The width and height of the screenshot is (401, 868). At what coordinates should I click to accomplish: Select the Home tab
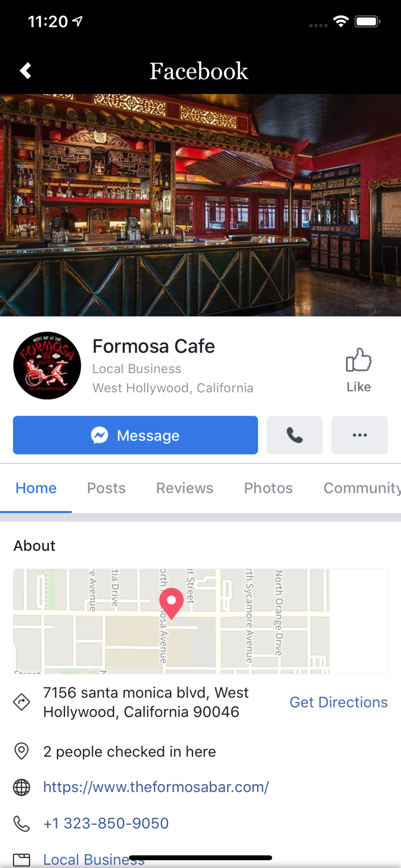click(x=36, y=488)
